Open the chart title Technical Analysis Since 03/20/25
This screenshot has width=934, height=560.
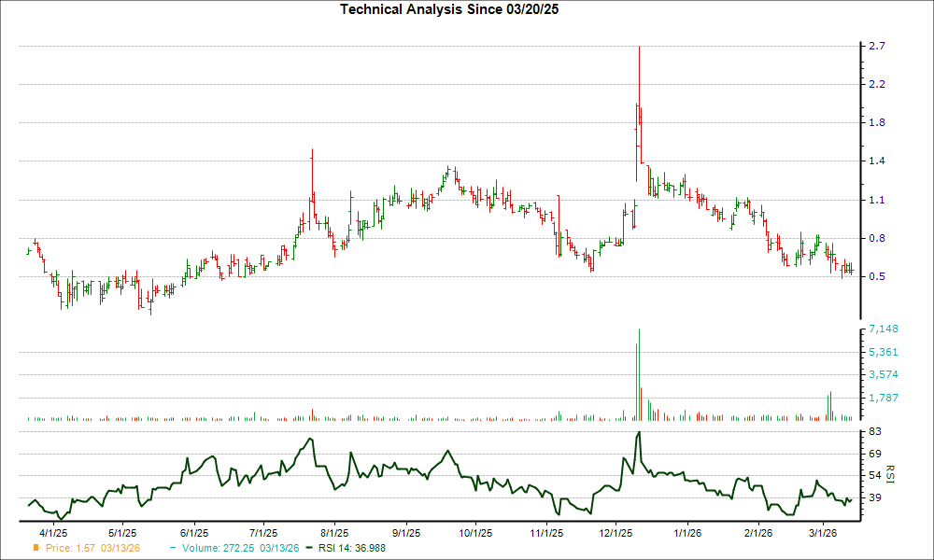[x=451, y=7]
